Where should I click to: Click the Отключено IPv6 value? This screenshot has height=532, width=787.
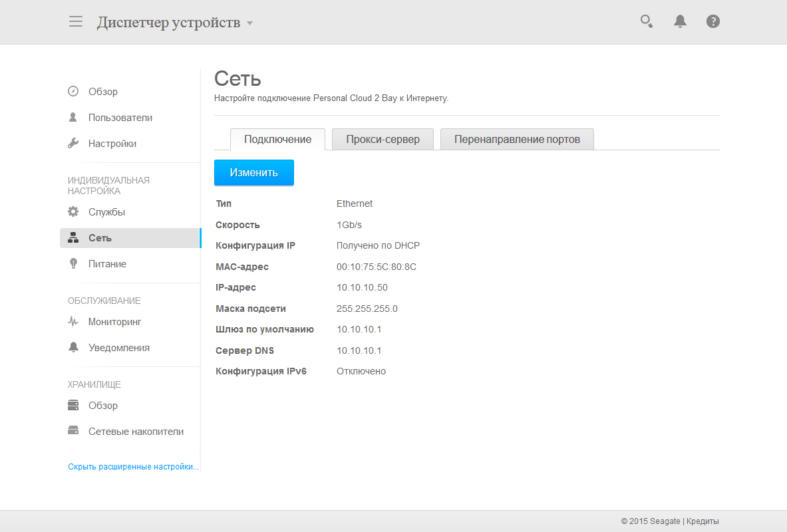point(361,371)
